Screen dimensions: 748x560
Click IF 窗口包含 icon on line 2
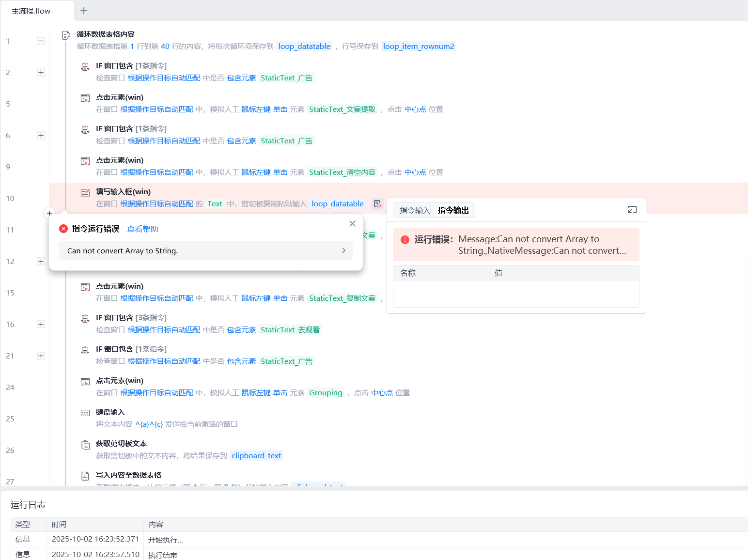85,67
